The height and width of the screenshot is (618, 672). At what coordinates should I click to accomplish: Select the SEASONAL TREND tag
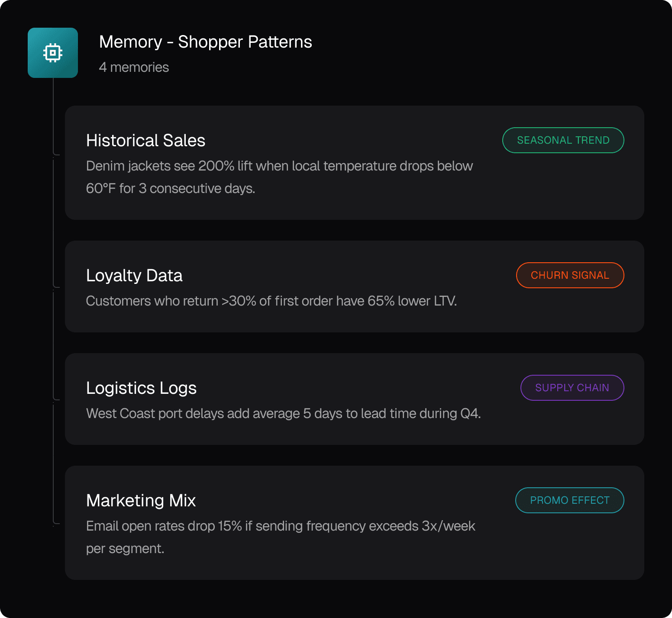coord(563,140)
